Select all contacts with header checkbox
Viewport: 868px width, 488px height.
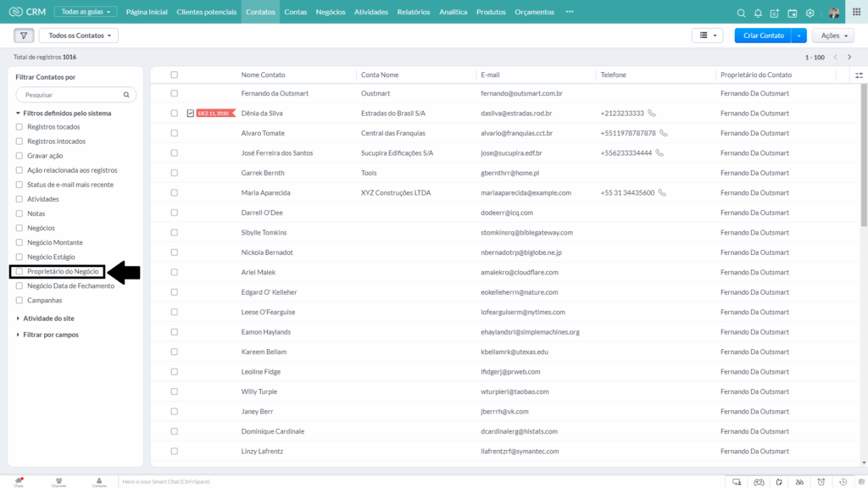(175, 75)
